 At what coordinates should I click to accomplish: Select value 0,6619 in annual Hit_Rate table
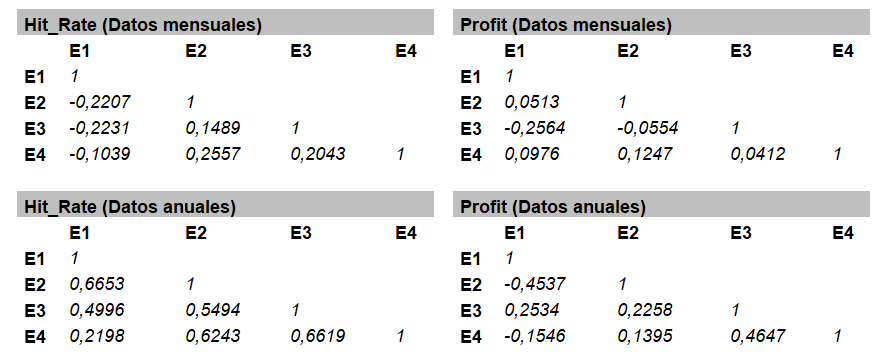[x=318, y=336]
